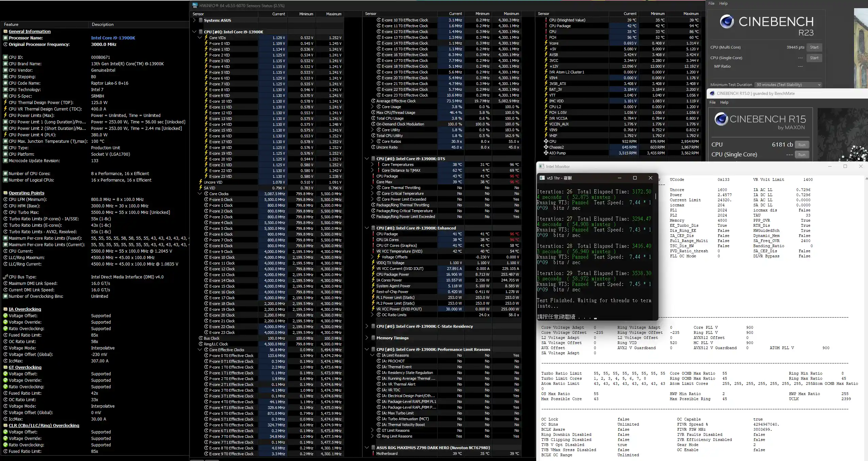Screen dimensions: 868x461
Task: Select the CPU Package Power sensor row
Action: coord(445,274)
